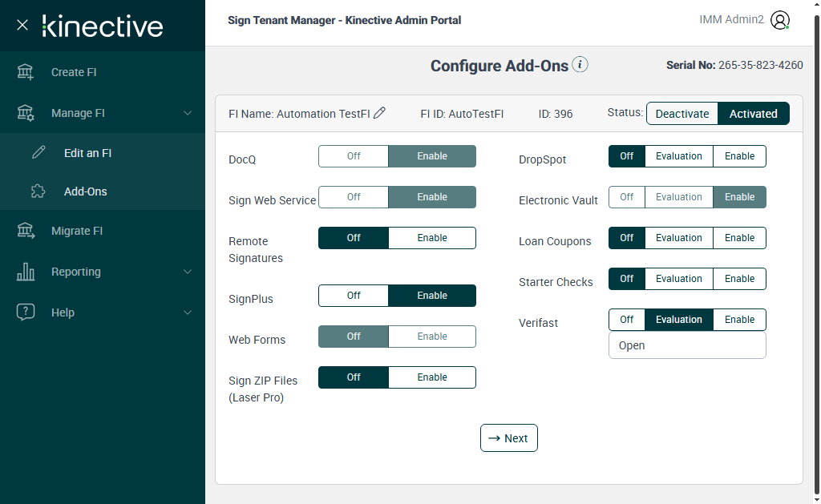821x504 pixels.
Task: Click the Manage FI bank gear icon
Action: pyautogui.click(x=25, y=113)
